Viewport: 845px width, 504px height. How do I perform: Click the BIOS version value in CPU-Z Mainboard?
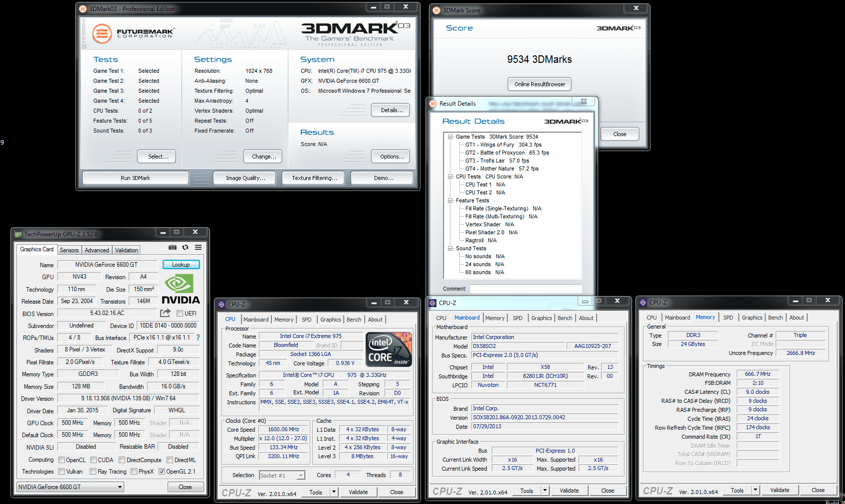pos(545,417)
